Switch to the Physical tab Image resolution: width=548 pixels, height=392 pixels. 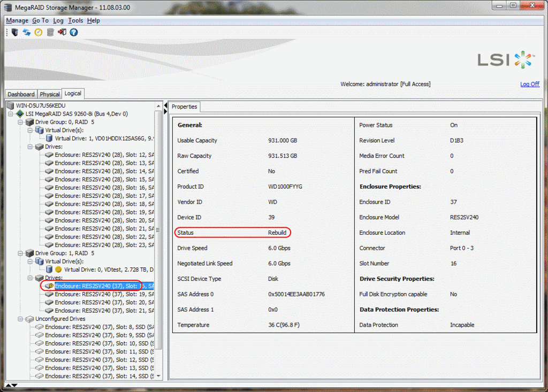pos(50,94)
